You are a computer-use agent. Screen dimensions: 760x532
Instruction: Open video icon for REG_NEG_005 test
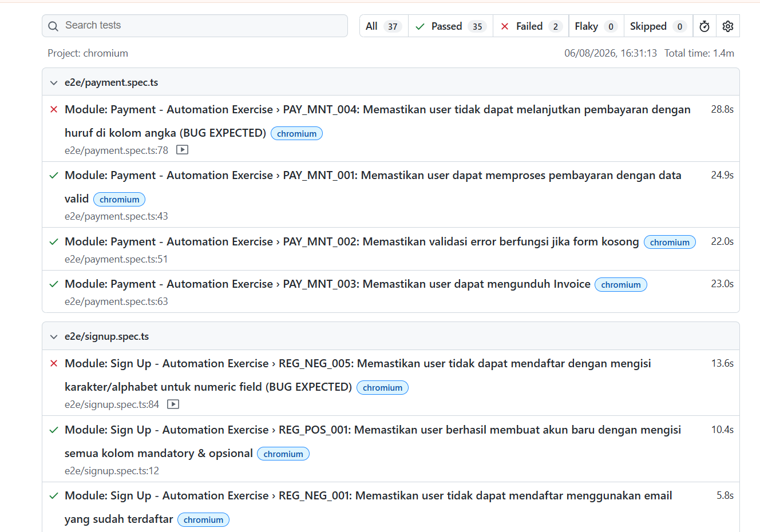[173, 404]
